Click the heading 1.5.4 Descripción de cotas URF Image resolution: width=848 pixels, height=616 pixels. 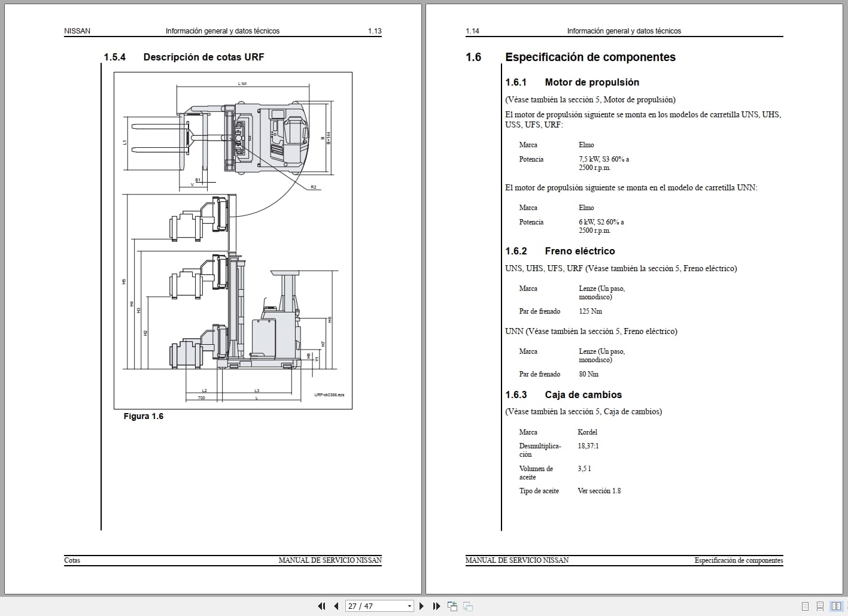point(184,57)
